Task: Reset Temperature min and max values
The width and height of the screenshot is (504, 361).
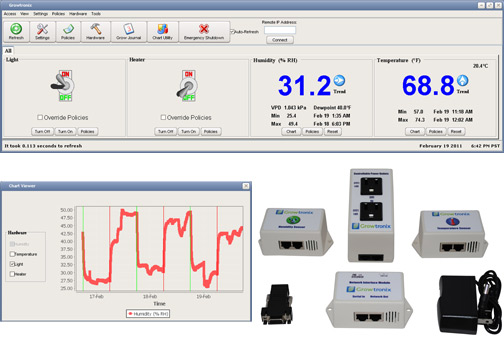Action: click(456, 131)
